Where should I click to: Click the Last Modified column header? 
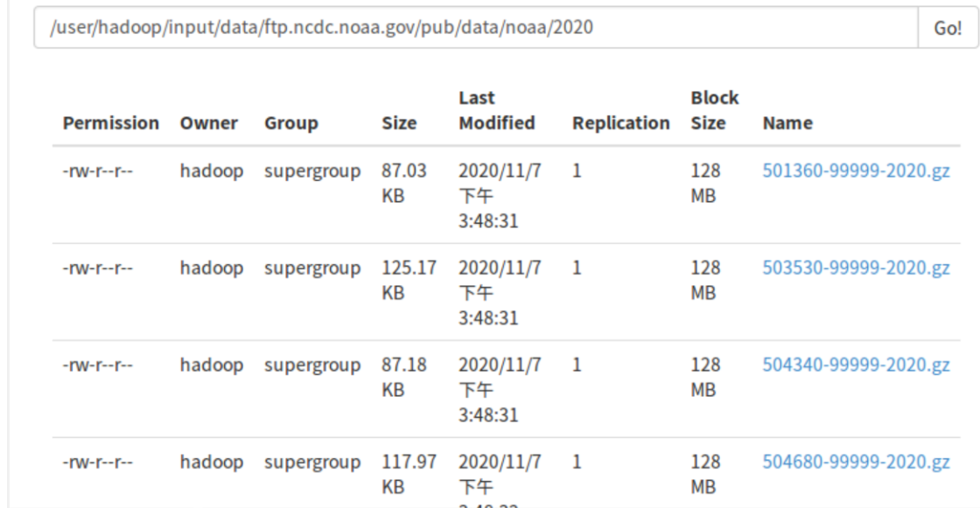496,111
